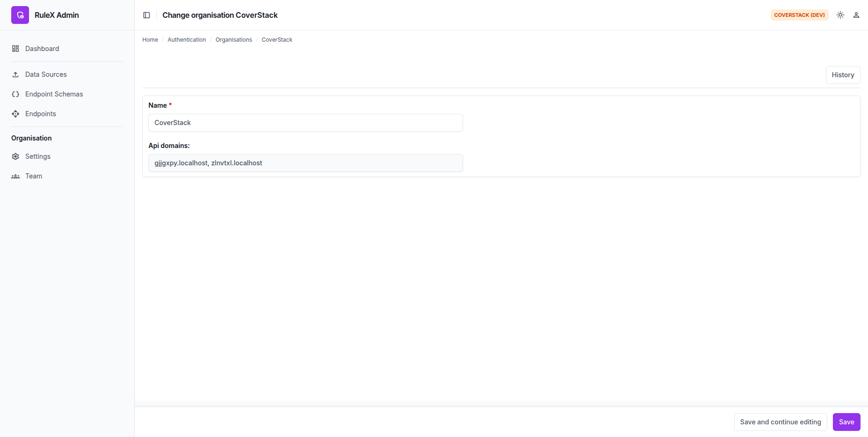This screenshot has width=868, height=437.
Task: Click the Team people icon
Action: (15, 176)
